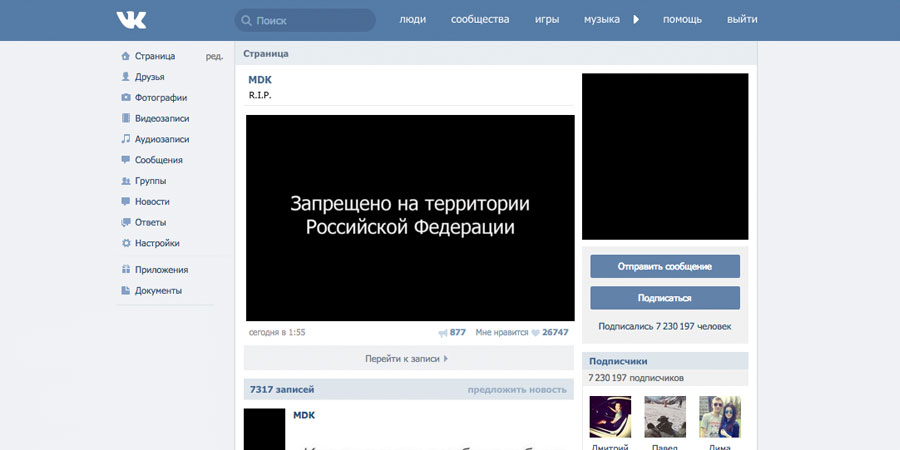
Task: Click the gift icon beside Приложения
Action: pyautogui.click(x=126, y=269)
